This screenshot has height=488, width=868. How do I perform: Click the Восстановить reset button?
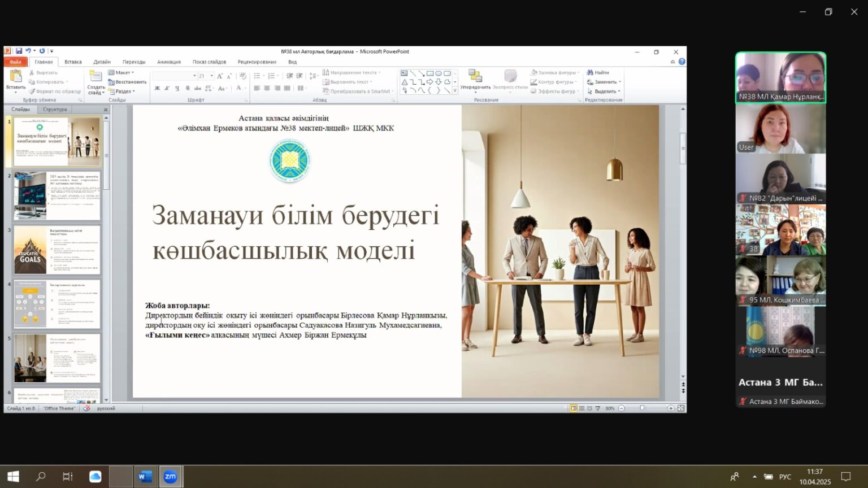pos(128,82)
